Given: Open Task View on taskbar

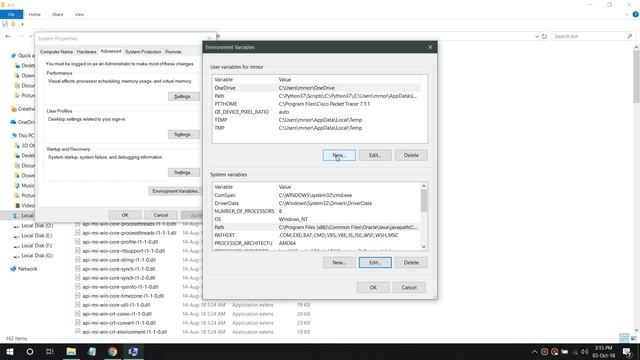Looking at the screenshot, I should 50,351.
